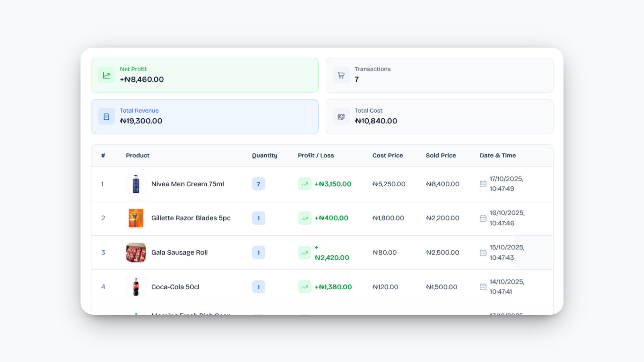Click the date 15/10/2025, 10:47:43
Screen dimensions: 644x362
pyautogui.click(x=507, y=253)
